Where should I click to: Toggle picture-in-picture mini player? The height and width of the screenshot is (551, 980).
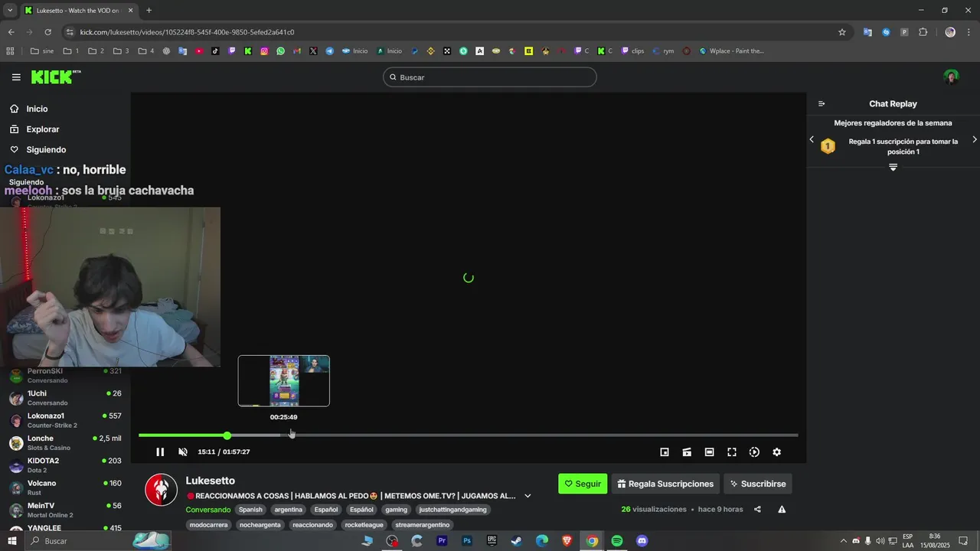click(x=665, y=452)
